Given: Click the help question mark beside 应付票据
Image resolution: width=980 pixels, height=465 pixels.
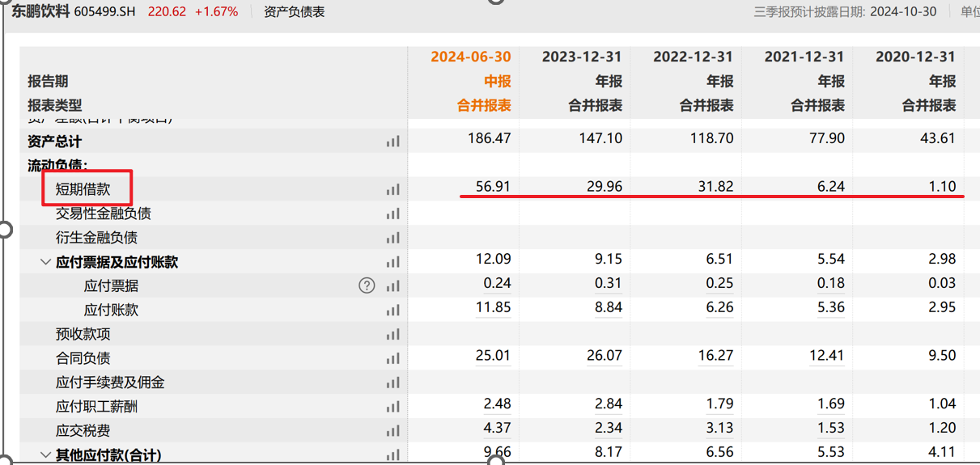Looking at the screenshot, I should pyautogui.click(x=367, y=285).
